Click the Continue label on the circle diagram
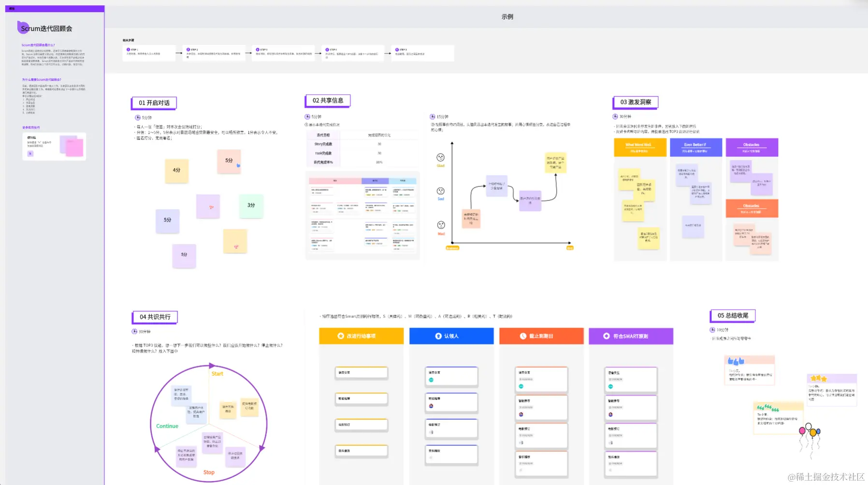The height and width of the screenshot is (485, 868). [x=167, y=426]
